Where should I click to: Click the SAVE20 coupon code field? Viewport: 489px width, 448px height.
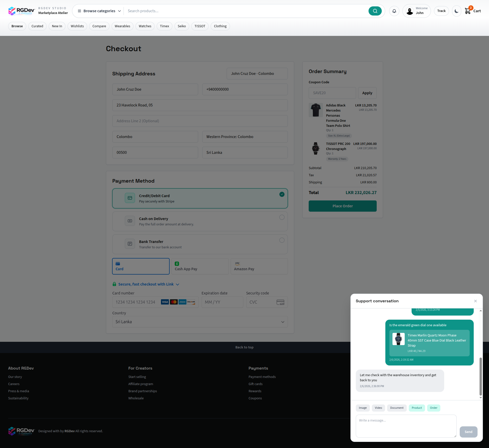tap(332, 93)
